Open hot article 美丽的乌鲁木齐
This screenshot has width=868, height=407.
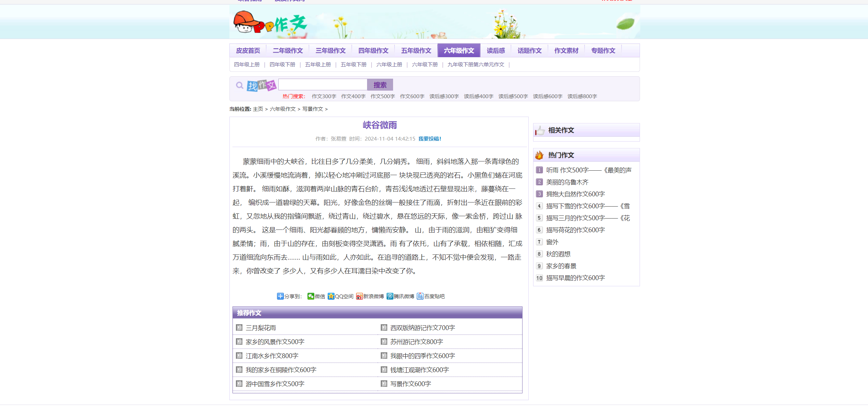[x=567, y=182]
